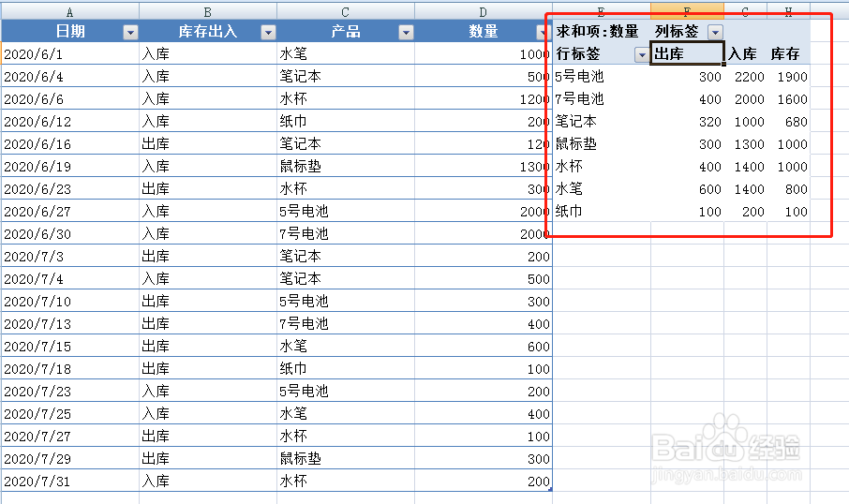Click pivot value 320 for 笔记本
Viewport: 849px width, 504px height.
687,122
